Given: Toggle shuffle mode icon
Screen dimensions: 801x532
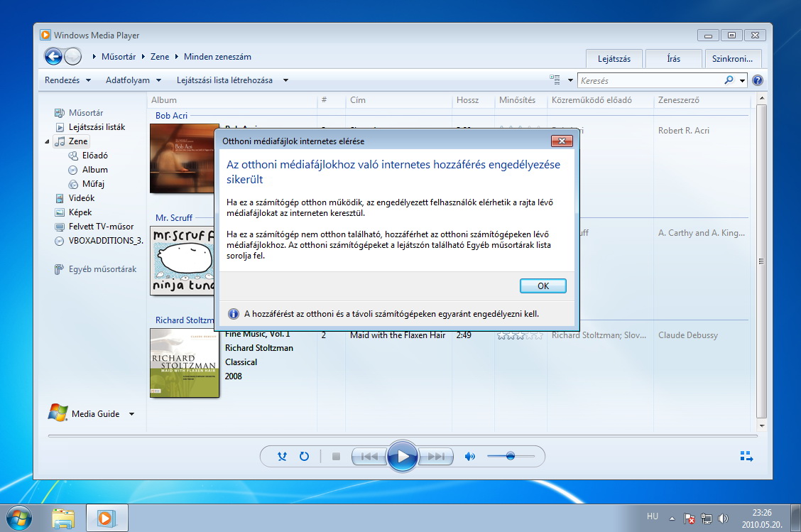Looking at the screenshot, I should coord(282,456).
